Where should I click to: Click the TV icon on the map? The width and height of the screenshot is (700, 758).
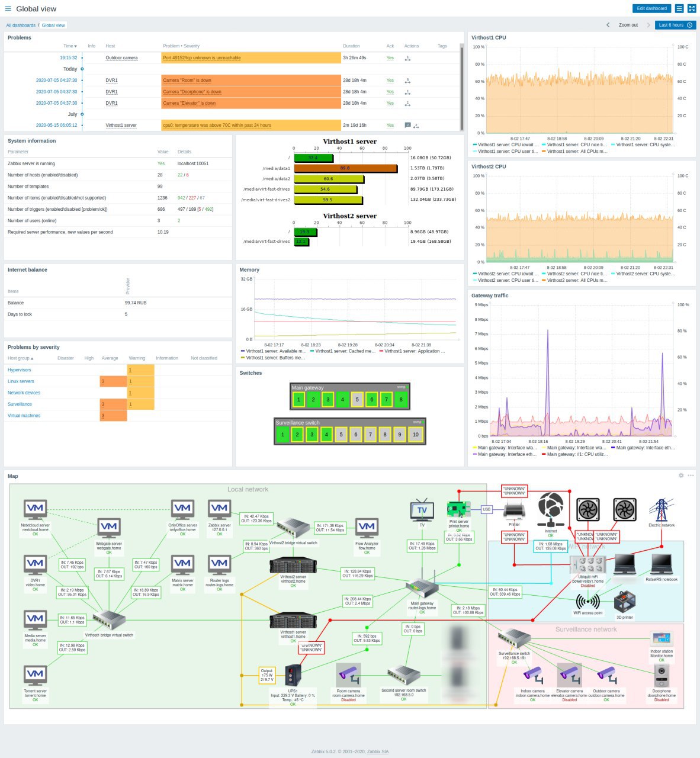click(x=422, y=510)
